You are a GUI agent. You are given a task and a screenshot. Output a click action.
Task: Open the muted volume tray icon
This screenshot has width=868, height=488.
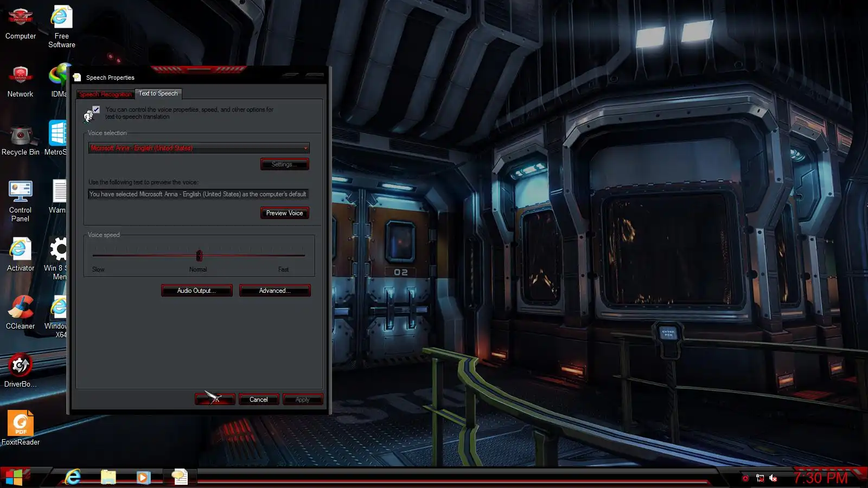(x=774, y=478)
